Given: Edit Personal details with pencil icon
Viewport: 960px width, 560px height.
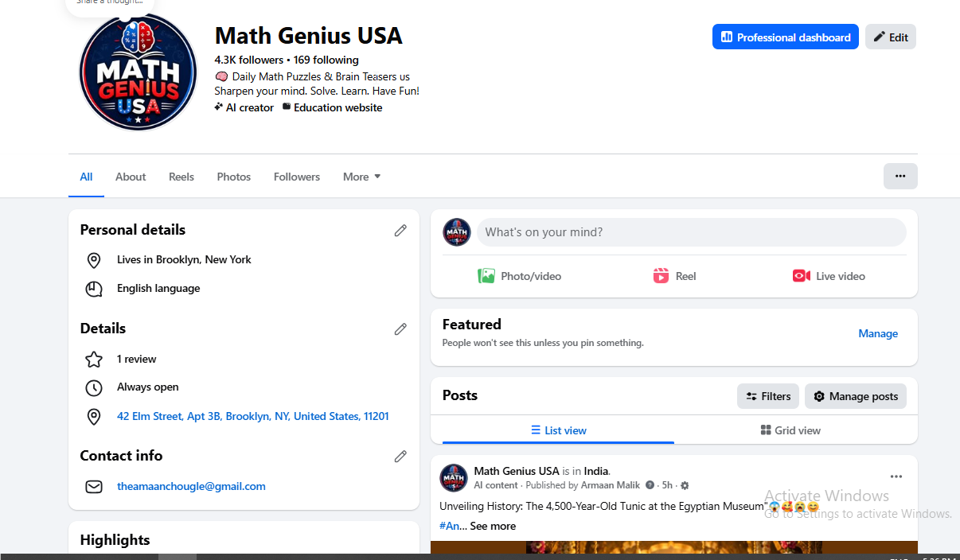Looking at the screenshot, I should pos(400,230).
